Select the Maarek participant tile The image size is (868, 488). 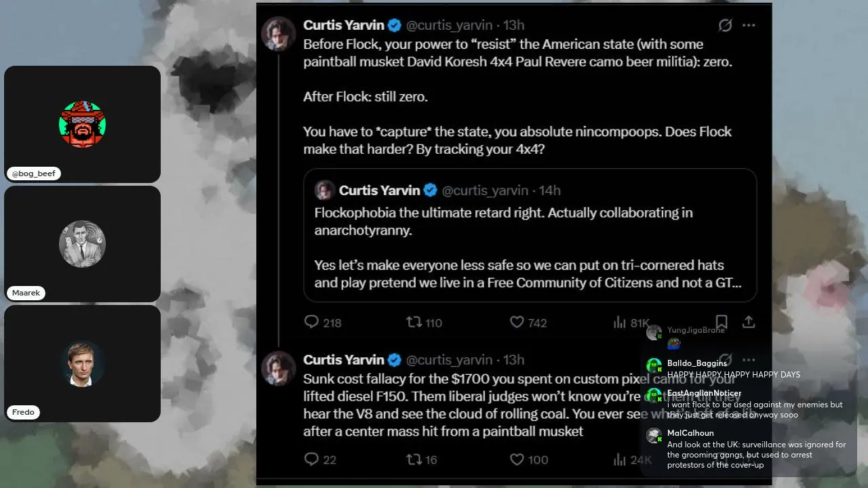[82, 243]
